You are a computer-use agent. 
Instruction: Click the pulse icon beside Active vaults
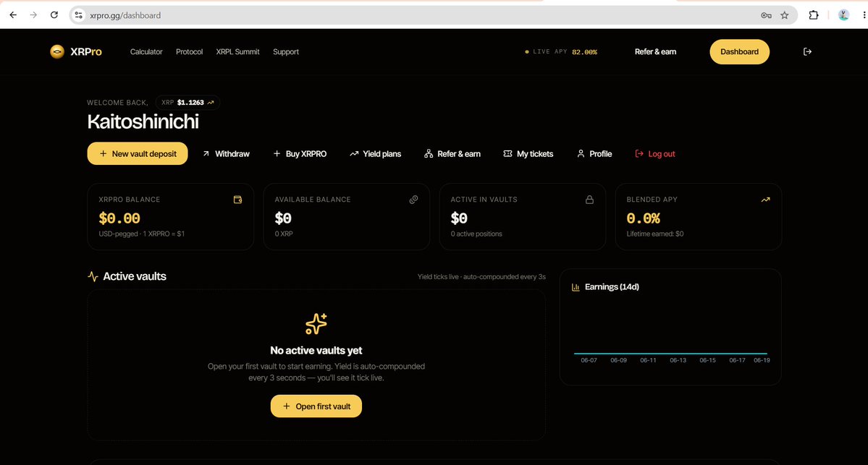coord(93,276)
